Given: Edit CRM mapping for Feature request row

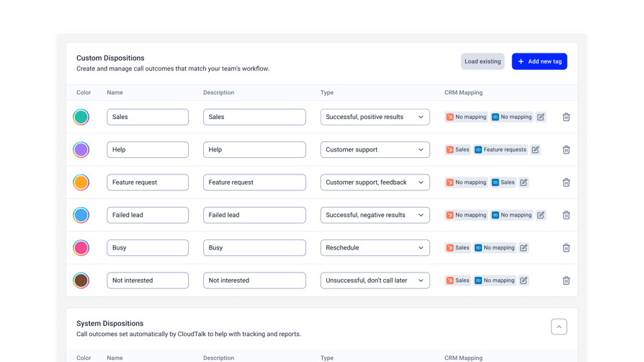Looking at the screenshot, I should [524, 182].
